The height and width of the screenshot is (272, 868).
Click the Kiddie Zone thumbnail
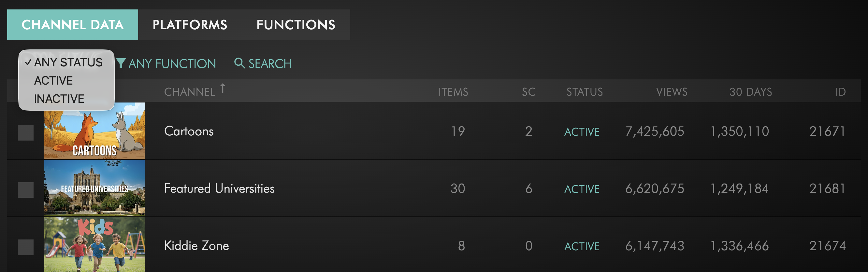pyautogui.click(x=95, y=245)
